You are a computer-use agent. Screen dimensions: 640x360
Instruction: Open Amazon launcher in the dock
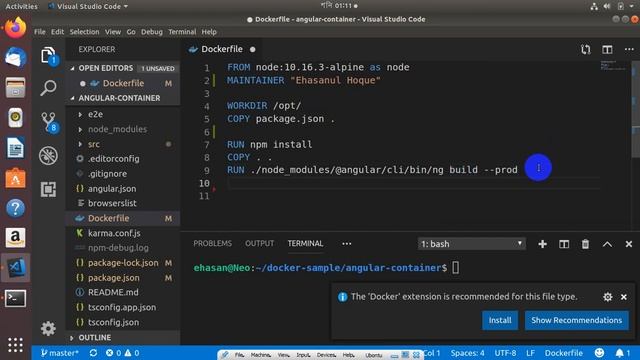coord(16,238)
